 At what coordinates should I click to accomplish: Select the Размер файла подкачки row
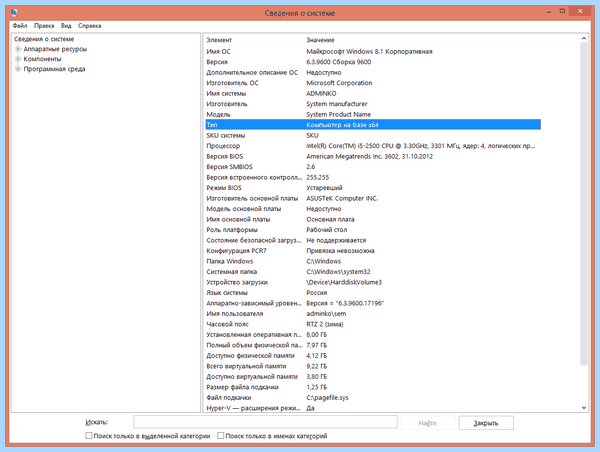coord(373,387)
